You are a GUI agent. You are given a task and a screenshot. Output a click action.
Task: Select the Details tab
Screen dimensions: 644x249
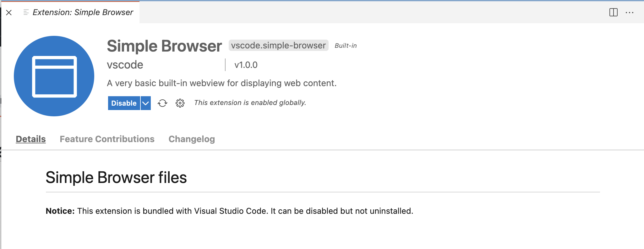[x=30, y=139]
